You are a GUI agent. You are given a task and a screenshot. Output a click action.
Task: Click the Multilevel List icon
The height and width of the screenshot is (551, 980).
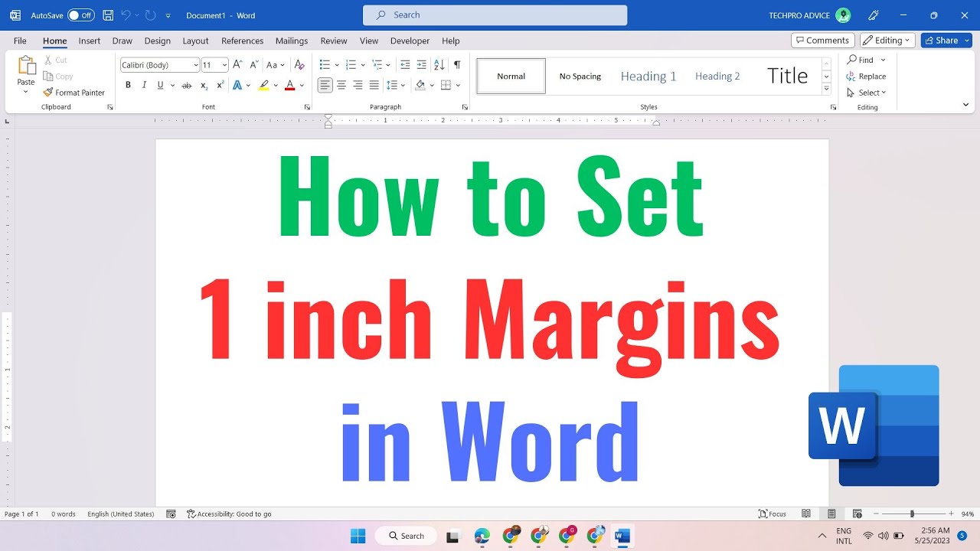(377, 65)
